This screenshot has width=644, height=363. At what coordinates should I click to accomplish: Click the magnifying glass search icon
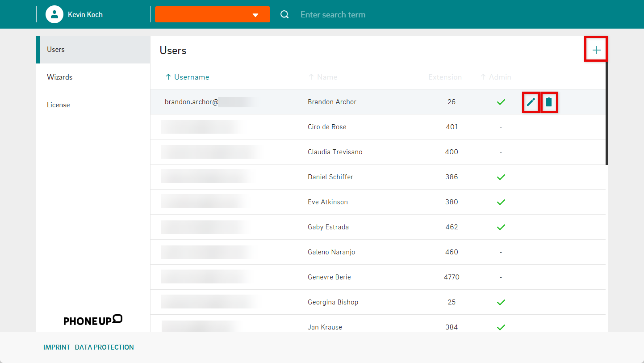[284, 15]
